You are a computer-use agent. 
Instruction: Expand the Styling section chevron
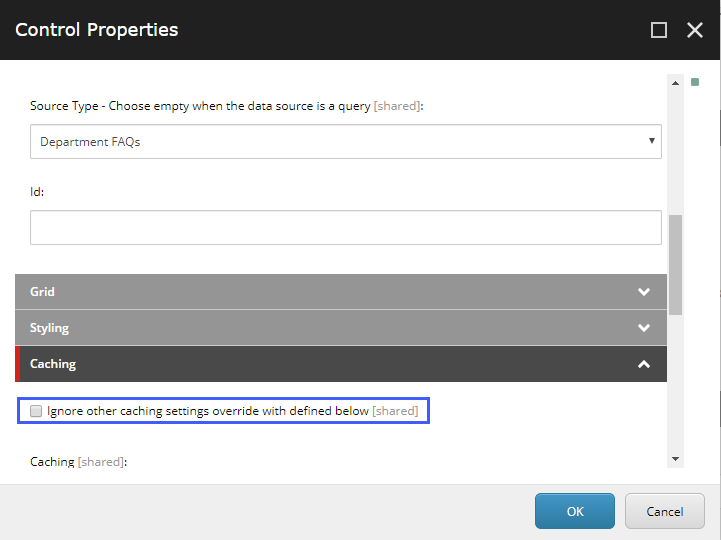click(644, 328)
